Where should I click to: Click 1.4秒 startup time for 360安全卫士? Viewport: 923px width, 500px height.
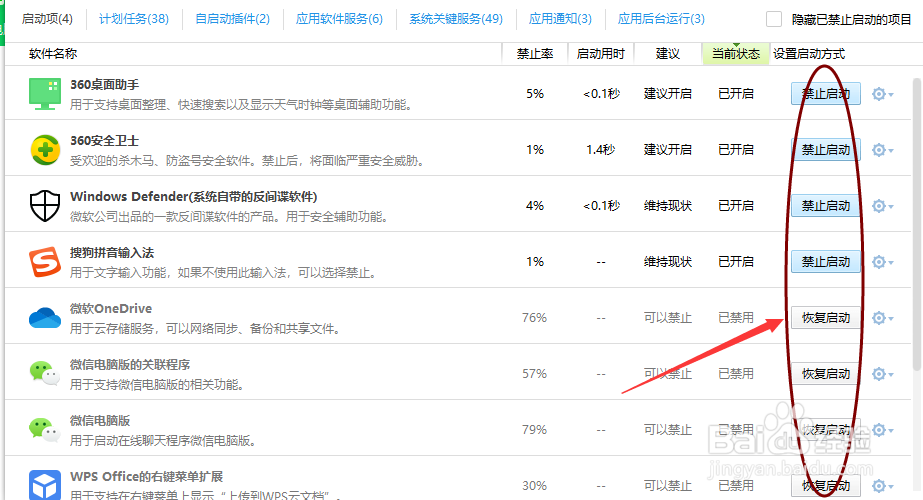pos(600,150)
